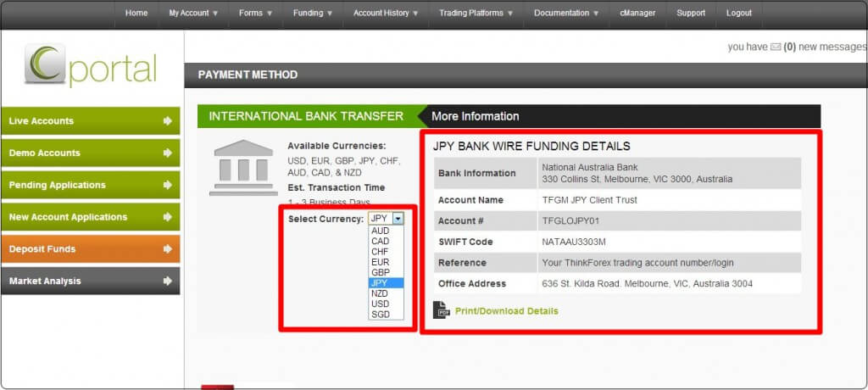
Task: Open the Select Currency dropdown arrow
Action: [x=398, y=219]
